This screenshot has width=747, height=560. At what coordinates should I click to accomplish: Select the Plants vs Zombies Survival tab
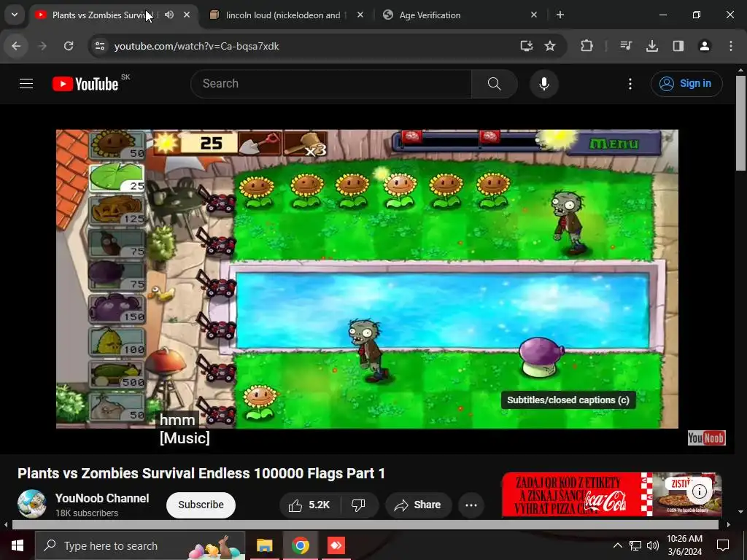pyautogui.click(x=101, y=15)
